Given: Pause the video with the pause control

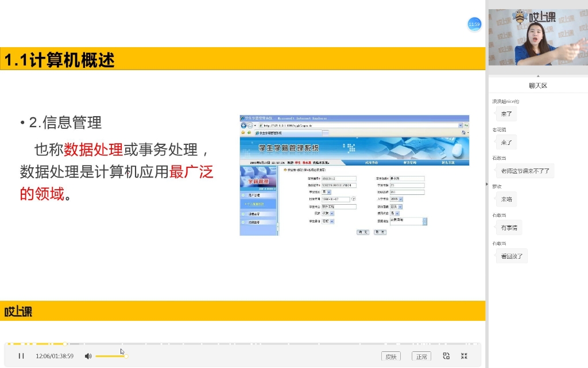Looking at the screenshot, I should (21, 356).
